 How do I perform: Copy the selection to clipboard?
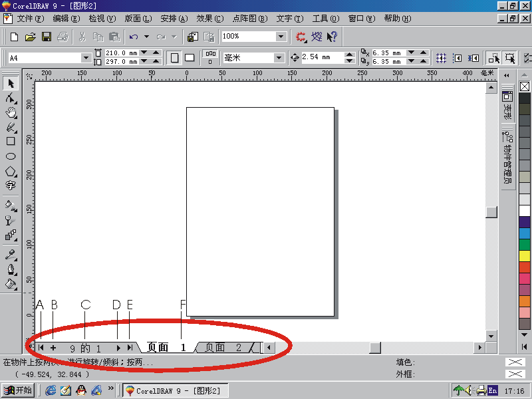(98, 37)
